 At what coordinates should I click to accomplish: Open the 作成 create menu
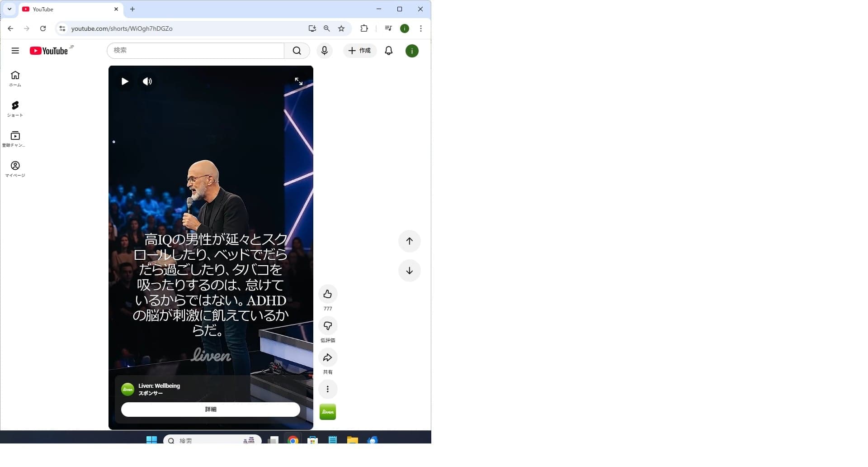point(360,51)
